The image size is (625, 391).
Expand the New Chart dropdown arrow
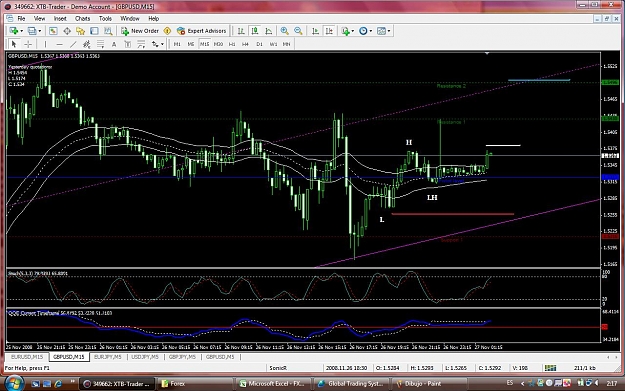coord(21,31)
